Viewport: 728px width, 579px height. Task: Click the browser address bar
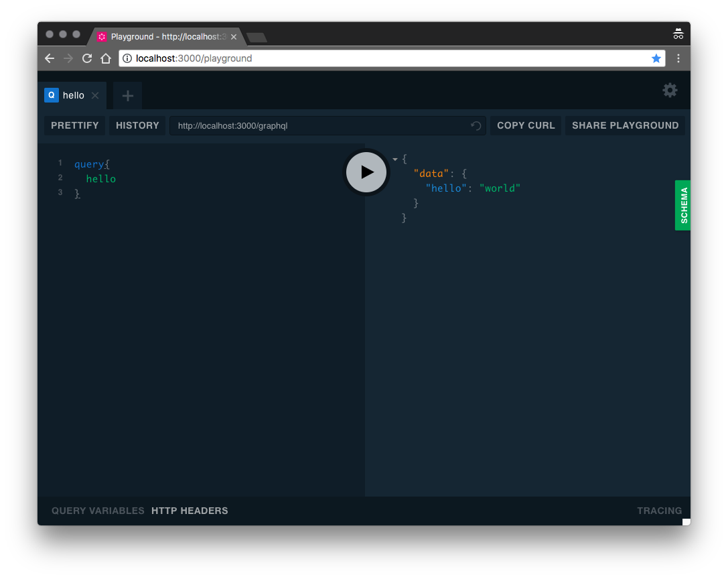tap(391, 58)
